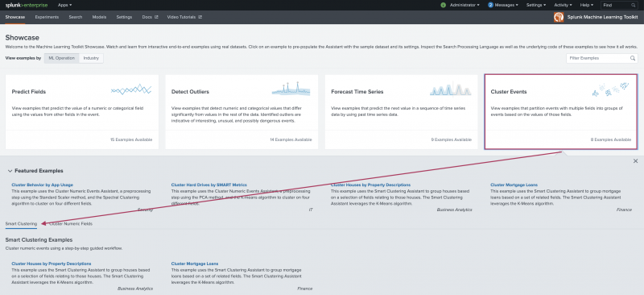Open the Administrator account menu
Viewport: 644px width, 295px height.
[x=464, y=5]
